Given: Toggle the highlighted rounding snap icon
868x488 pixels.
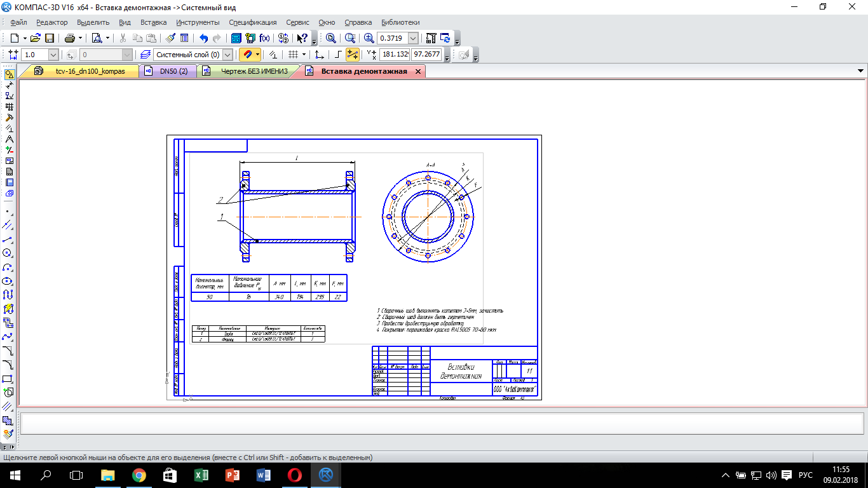Looking at the screenshot, I should click(x=353, y=55).
